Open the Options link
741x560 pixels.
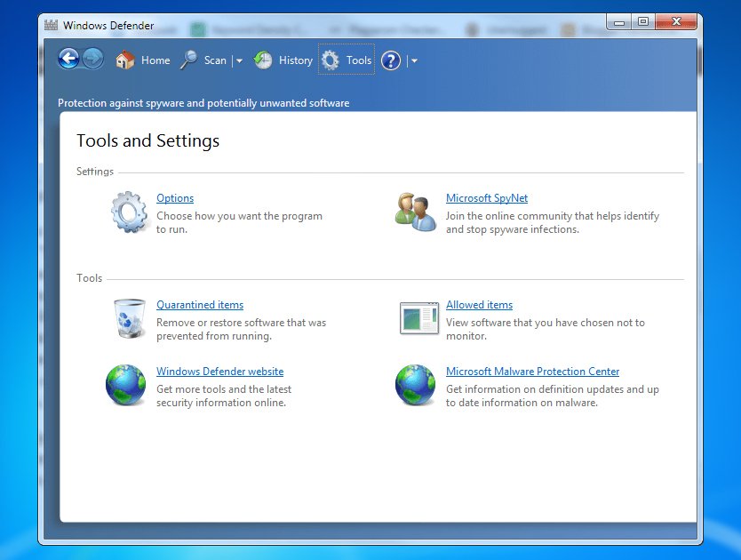[174, 197]
